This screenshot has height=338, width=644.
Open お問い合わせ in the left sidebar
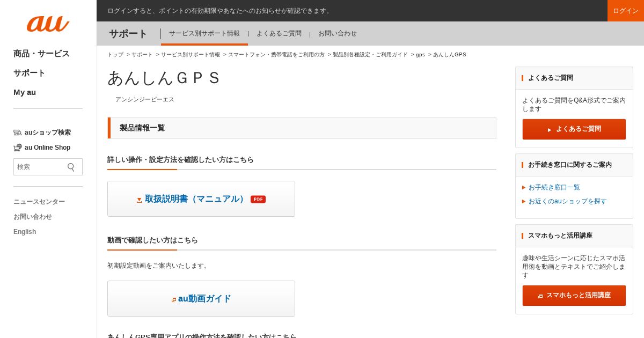[33, 217]
